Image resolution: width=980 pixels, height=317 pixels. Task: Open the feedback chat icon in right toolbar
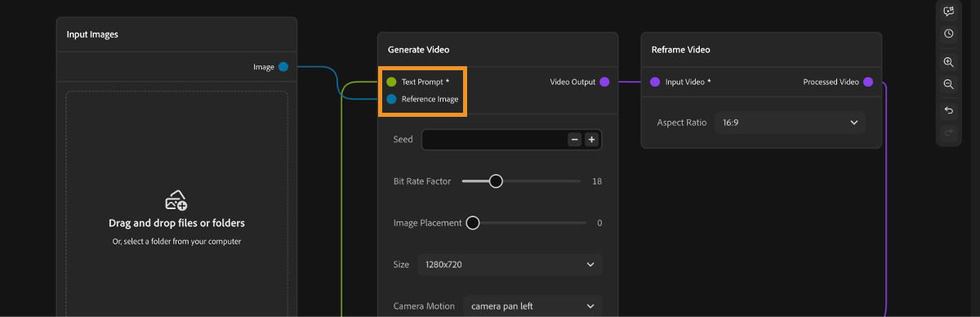point(948,11)
